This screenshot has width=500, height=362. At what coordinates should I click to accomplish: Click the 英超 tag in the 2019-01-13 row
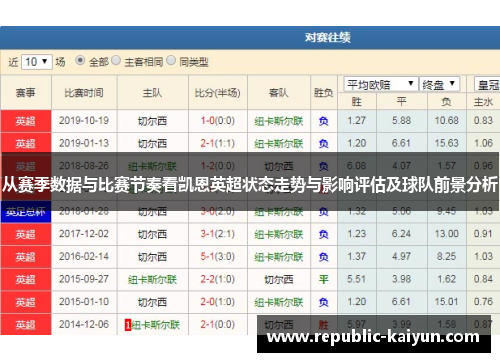(26, 143)
